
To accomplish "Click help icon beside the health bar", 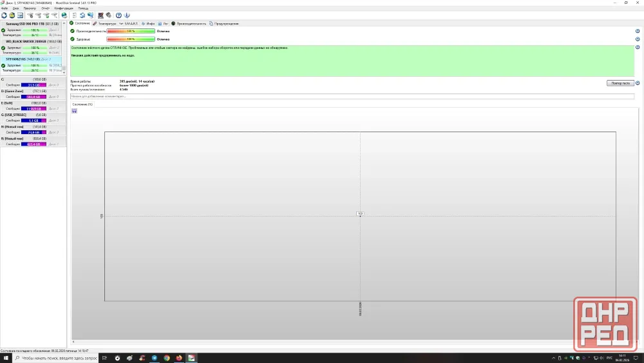I will tap(638, 39).
